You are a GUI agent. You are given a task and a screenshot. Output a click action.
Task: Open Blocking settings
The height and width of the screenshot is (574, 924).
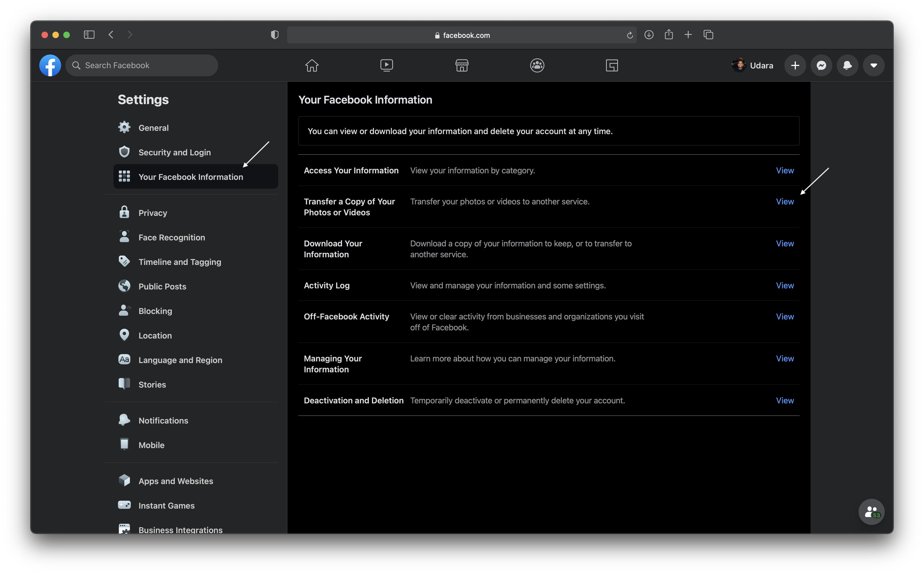196,311
